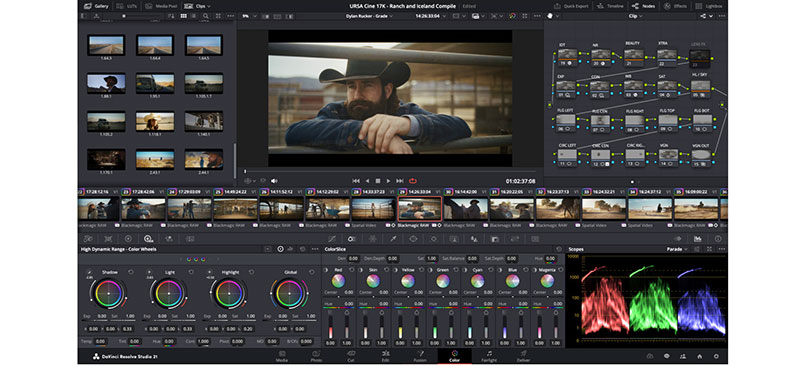Open the Curves palette
The image size is (800, 366).
click(x=331, y=238)
